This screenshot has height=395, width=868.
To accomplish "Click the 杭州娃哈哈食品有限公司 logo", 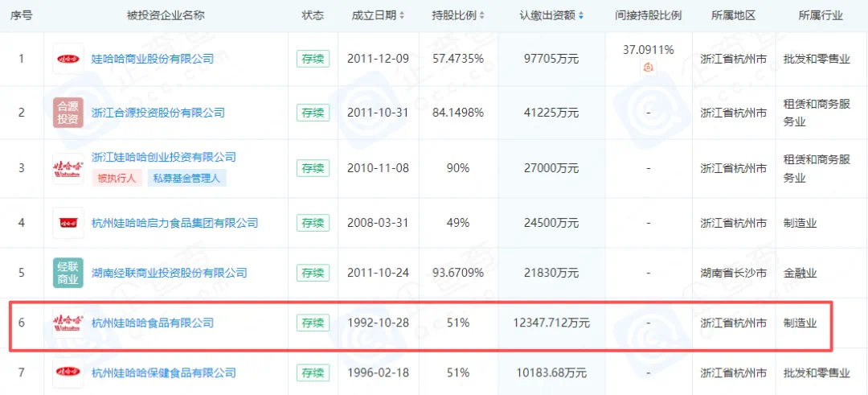I will click(x=68, y=323).
